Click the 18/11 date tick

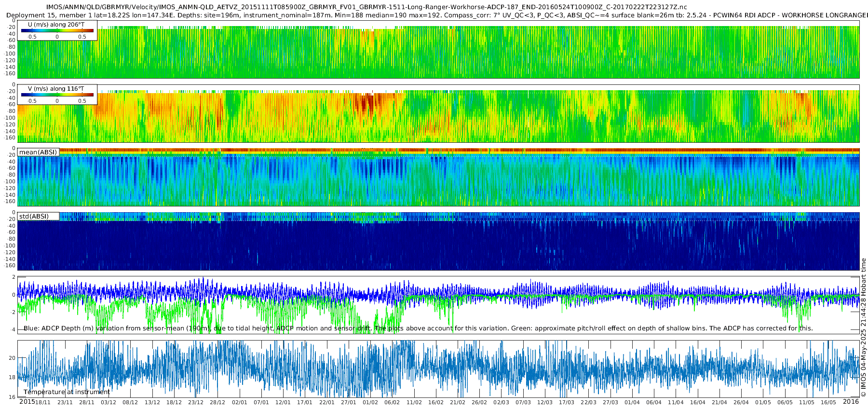coord(43,402)
